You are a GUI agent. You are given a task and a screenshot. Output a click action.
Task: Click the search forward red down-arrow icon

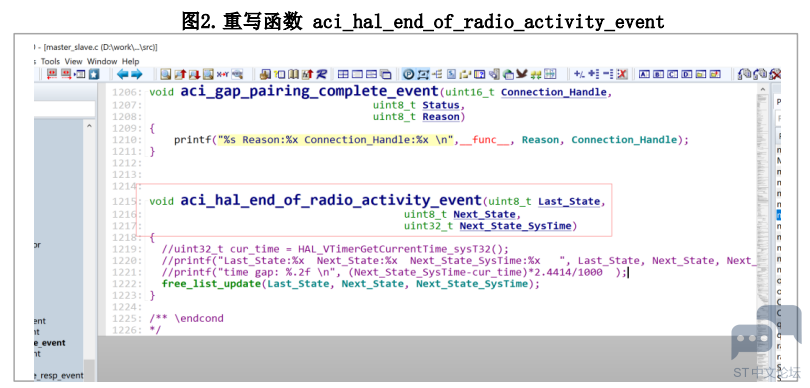(x=194, y=74)
